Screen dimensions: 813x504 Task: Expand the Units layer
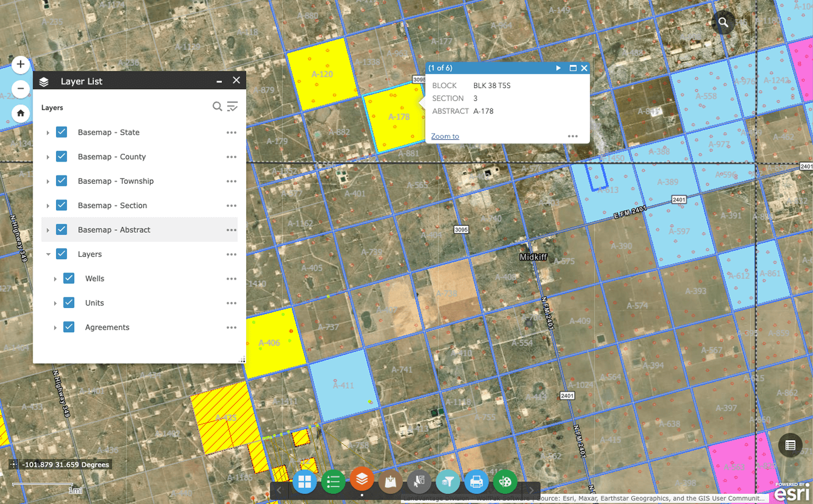click(x=55, y=303)
